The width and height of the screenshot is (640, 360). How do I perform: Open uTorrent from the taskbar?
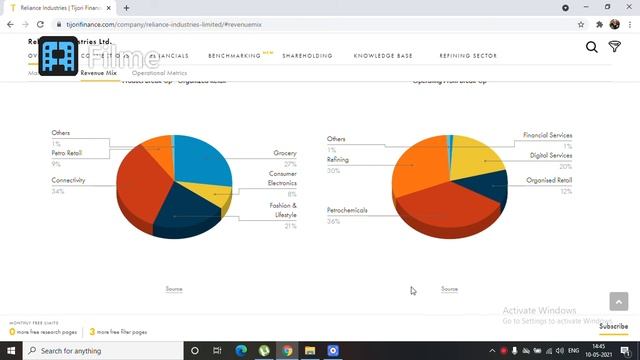tap(264, 351)
